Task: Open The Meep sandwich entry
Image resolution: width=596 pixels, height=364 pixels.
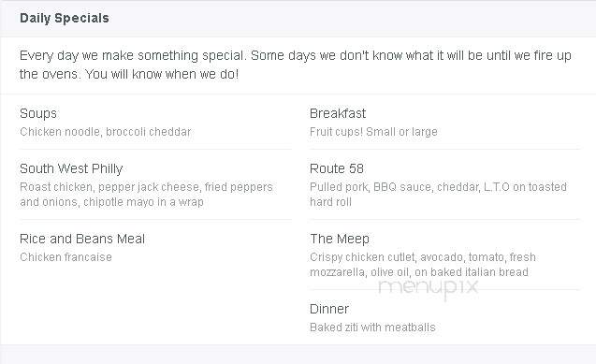Action: click(x=340, y=239)
